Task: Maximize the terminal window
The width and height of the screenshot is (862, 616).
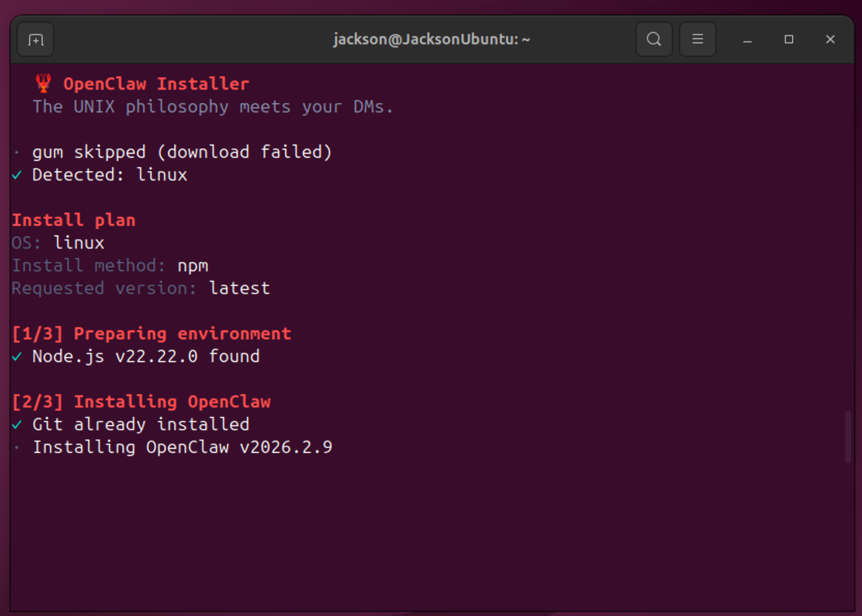Action: pos(788,40)
